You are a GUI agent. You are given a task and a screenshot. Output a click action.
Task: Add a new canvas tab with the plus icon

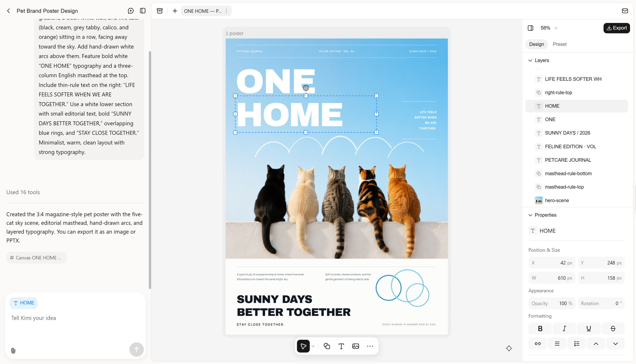coord(175,11)
